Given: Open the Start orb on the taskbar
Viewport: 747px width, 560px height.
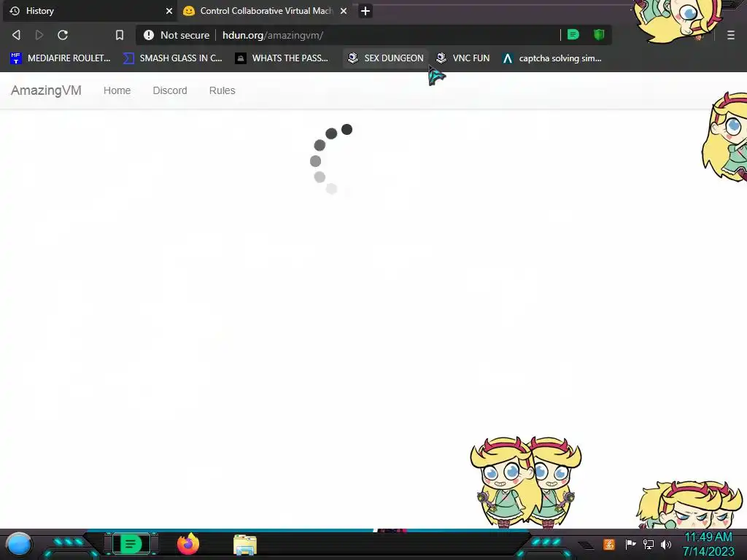Looking at the screenshot, I should (x=18, y=544).
